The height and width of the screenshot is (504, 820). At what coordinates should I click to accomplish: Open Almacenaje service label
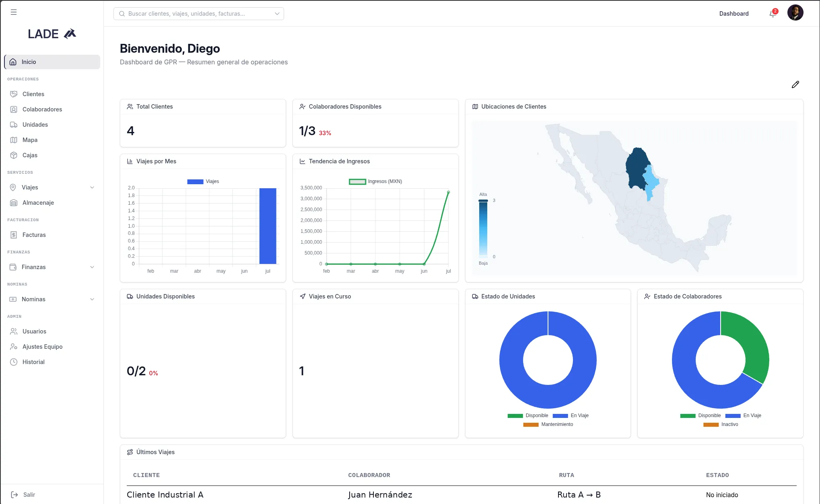click(38, 203)
